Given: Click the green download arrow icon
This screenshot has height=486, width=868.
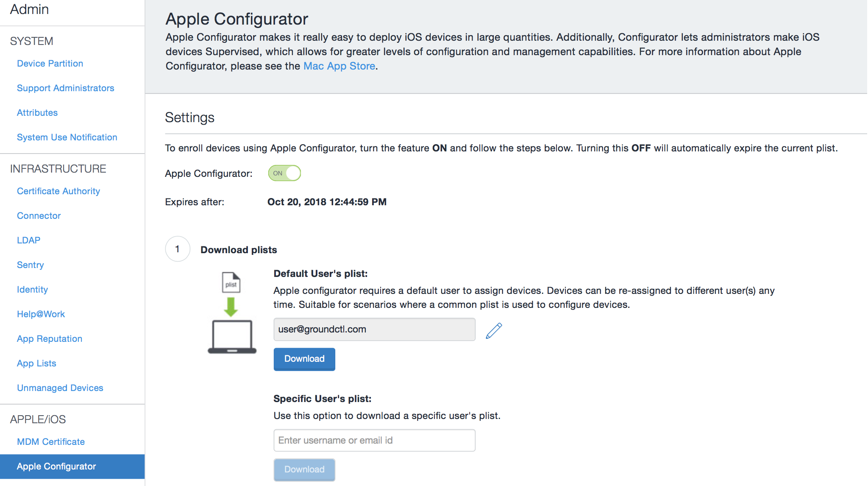Looking at the screenshot, I should tap(231, 307).
